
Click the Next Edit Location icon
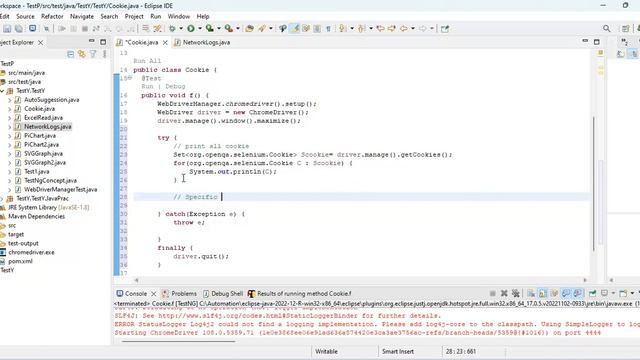pos(392,29)
